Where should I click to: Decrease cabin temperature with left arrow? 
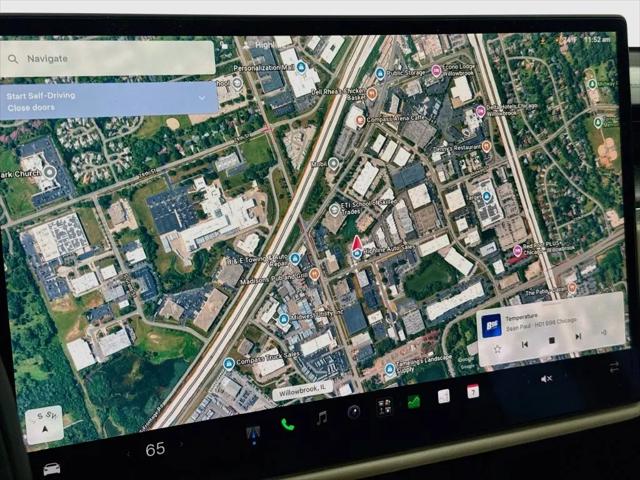(x=128, y=453)
